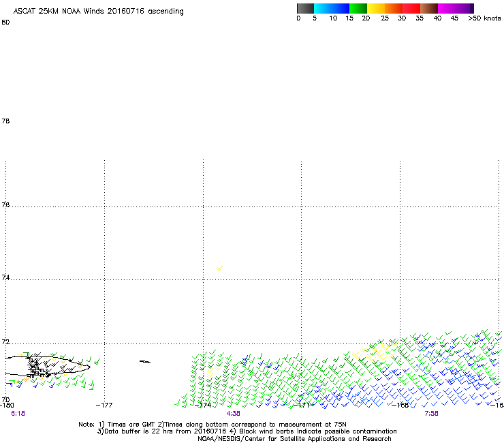The width and height of the screenshot is (504, 443).
Task: Click the ASCAT 25KM NOAA Winds title
Action: [98, 12]
